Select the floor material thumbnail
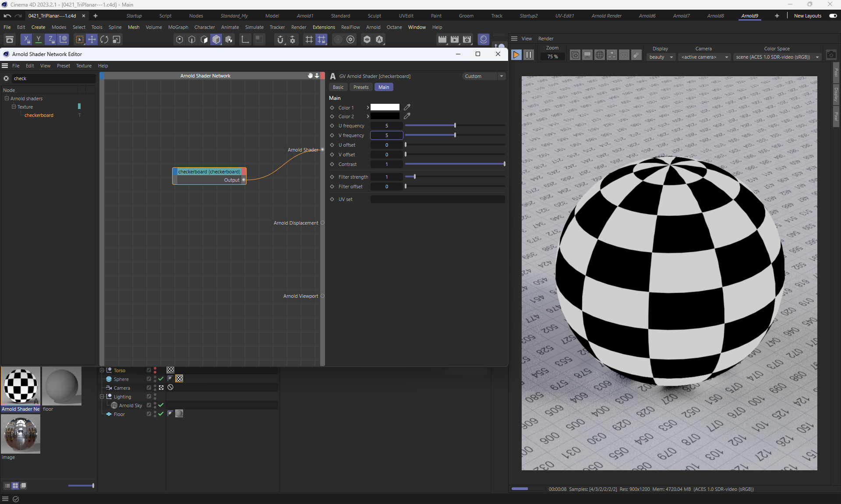This screenshot has width=841, height=504. pos(62,386)
